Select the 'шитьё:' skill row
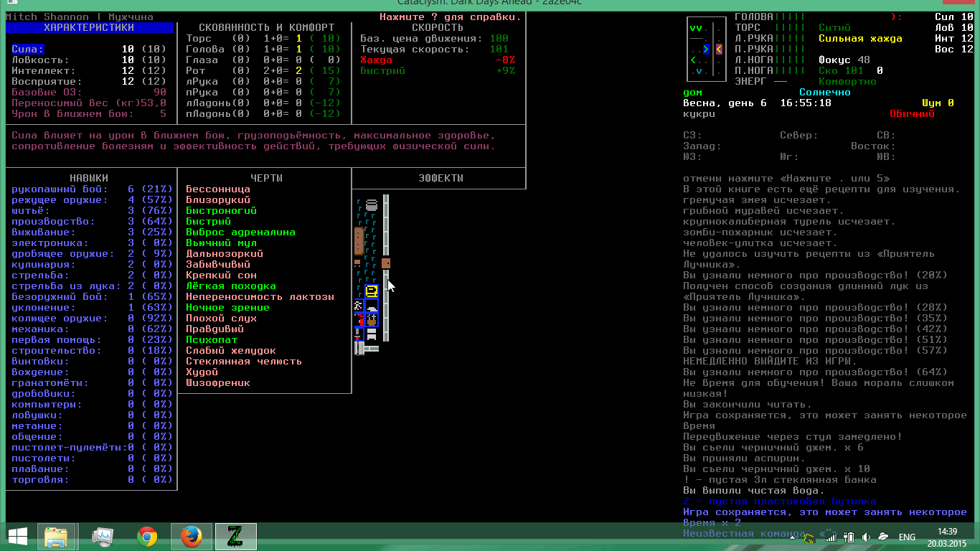Image resolution: width=980 pixels, height=551 pixels. coord(93,211)
